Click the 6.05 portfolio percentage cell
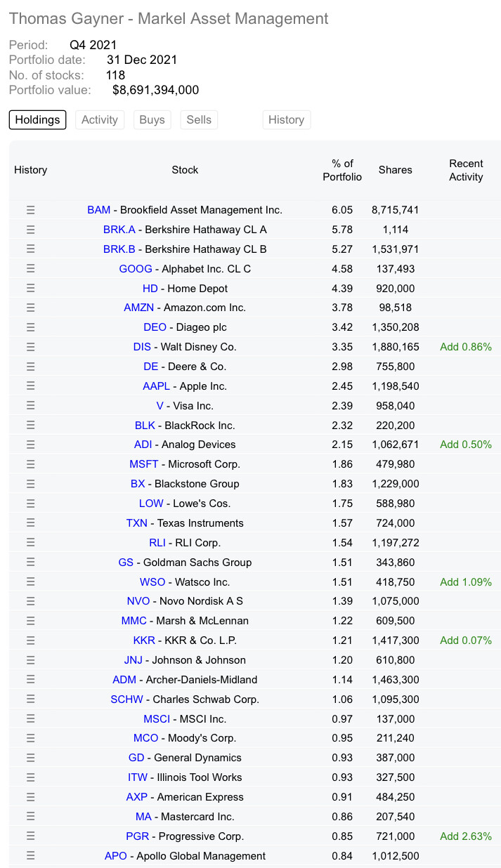This screenshot has height=868, width=501. click(x=342, y=210)
